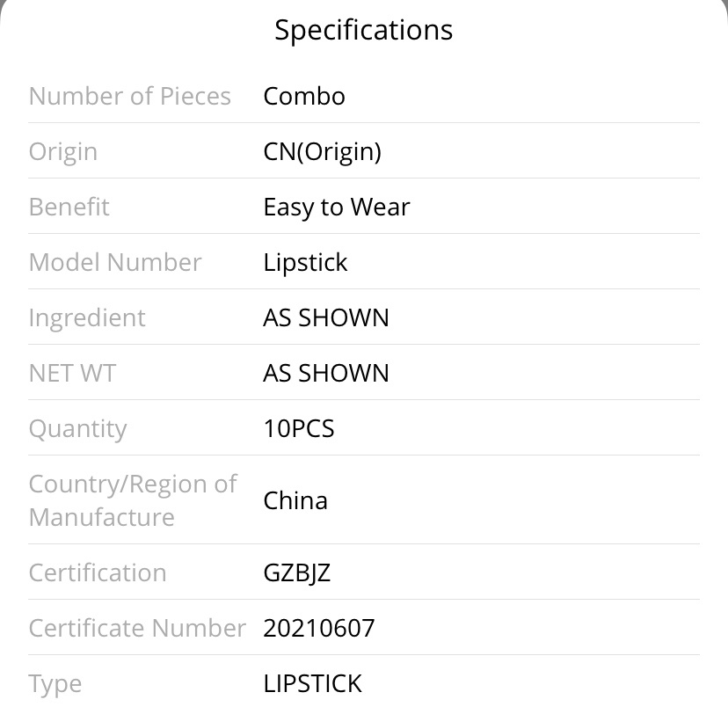Image resolution: width=728 pixels, height=707 pixels.
Task: Select the Model Number label
Action: coord(115,262)
